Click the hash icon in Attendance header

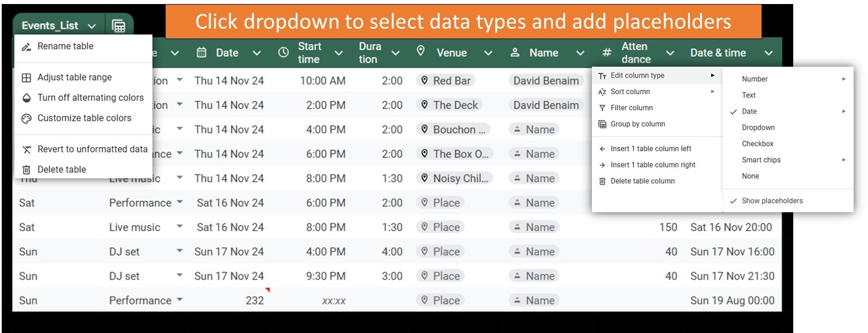(606, 53)
